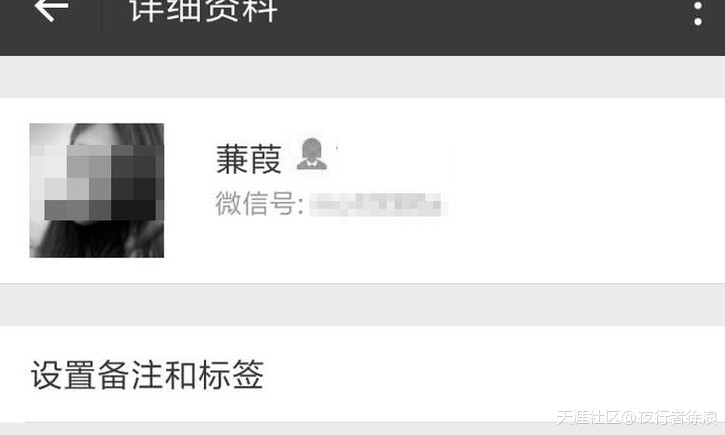Tap the female gender icon beside 蒹葭

[312, 154]
